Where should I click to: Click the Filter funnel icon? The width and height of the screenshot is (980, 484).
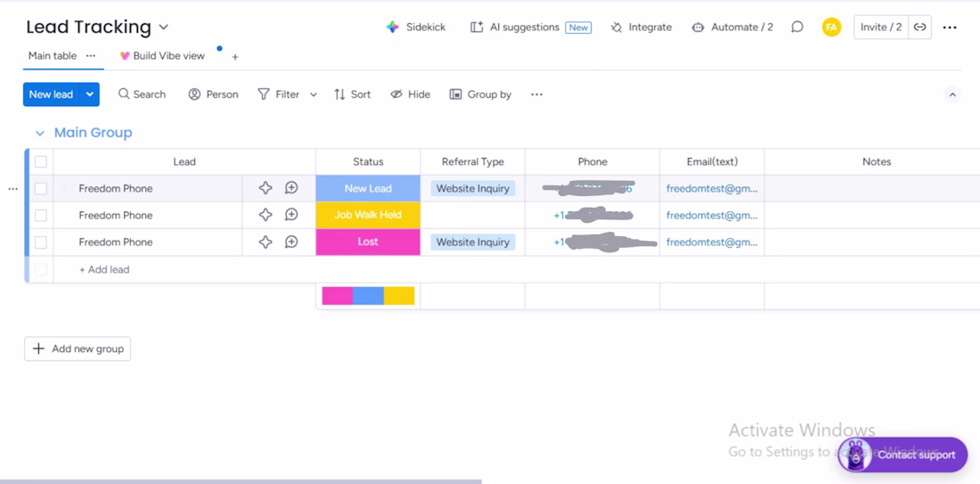[x=264, y=94]
